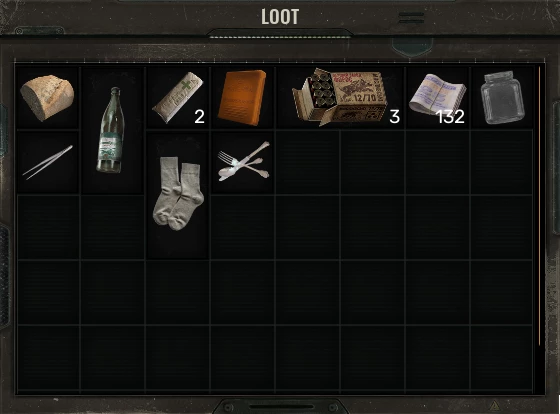Click the empty slot right of the cutlery
560x414 pixels.
point(308,163)
